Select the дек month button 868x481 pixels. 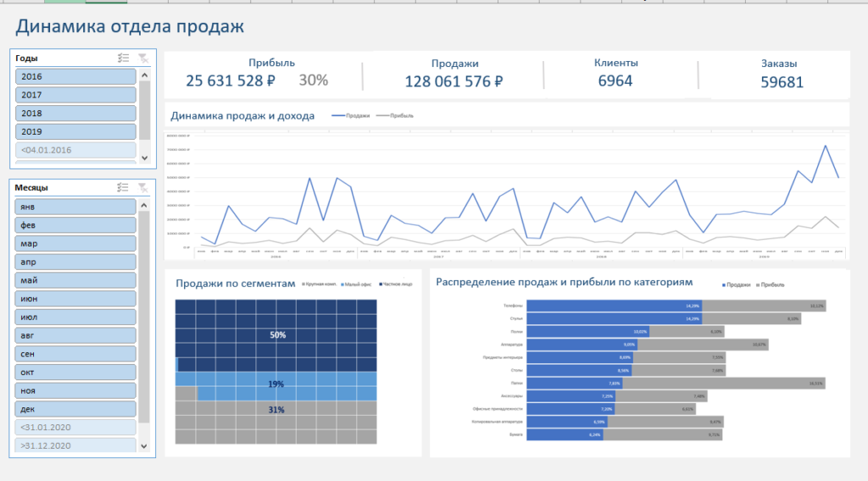click(x=75, y=409)
